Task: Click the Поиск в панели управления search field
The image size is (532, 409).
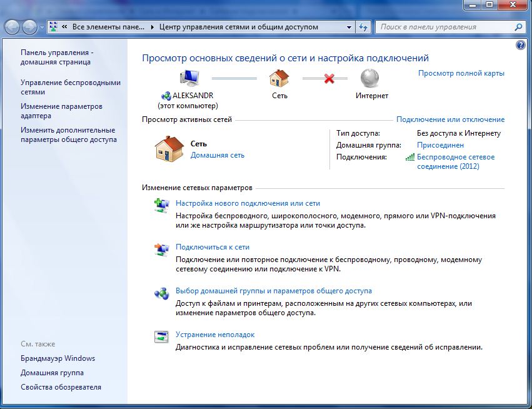Action: [x=444, y=28]
